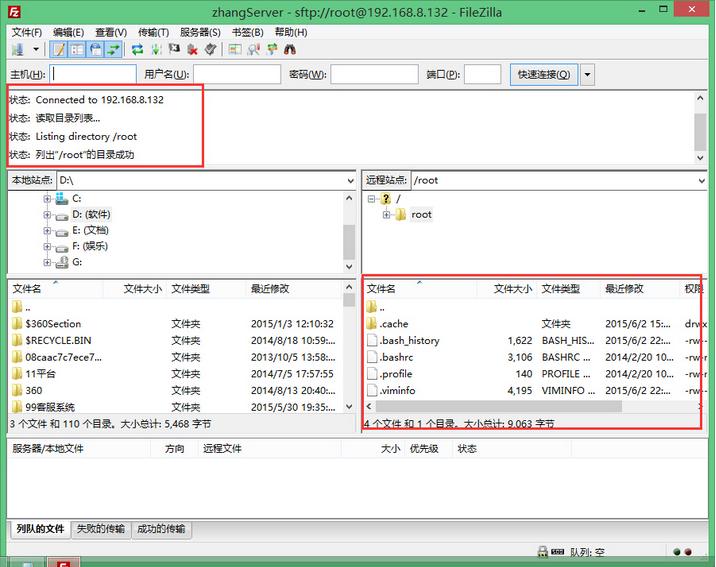716x567 pixels.
Task: Click the reconnect to server icon
Action: pyautogui.click(x=211, y=49)
